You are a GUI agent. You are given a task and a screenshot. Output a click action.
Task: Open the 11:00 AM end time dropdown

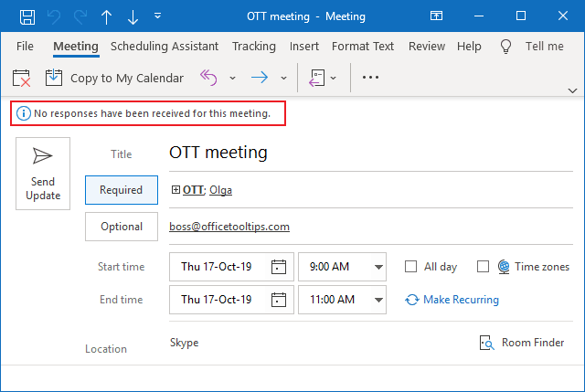(x=378, y=300)
